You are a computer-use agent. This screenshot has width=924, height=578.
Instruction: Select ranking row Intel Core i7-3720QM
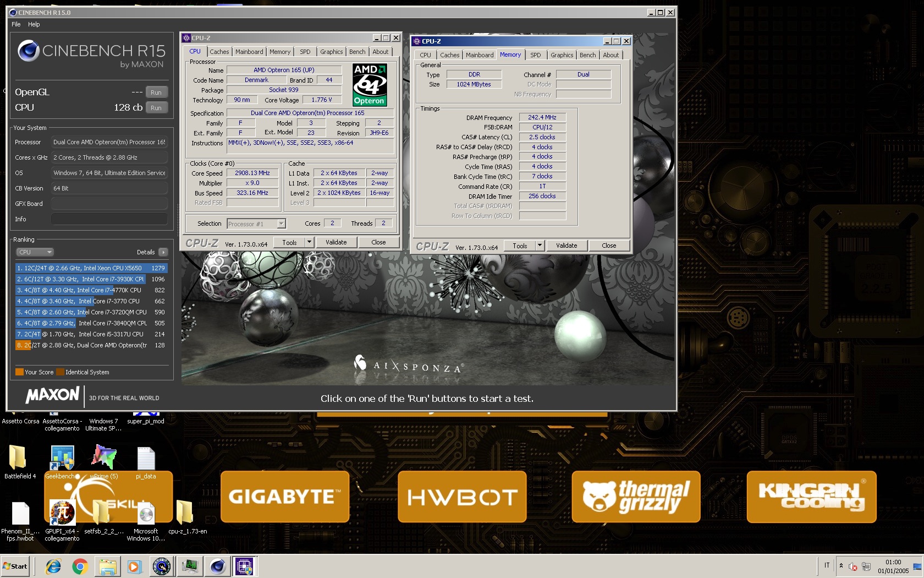[x=91, y=312]
